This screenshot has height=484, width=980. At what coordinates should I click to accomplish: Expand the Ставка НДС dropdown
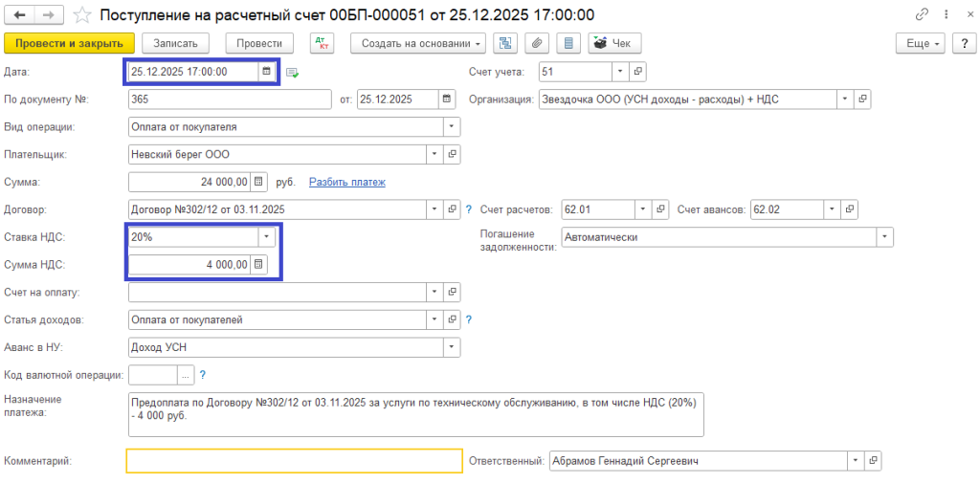[264, 237]
